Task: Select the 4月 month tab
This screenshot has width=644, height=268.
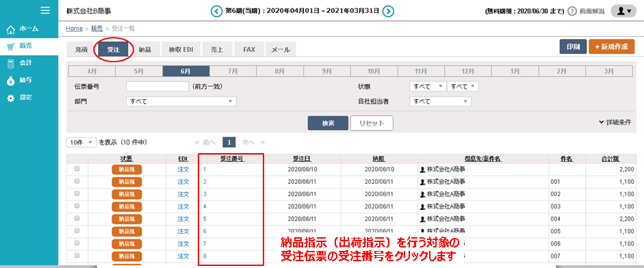Action: click(92, 71)
